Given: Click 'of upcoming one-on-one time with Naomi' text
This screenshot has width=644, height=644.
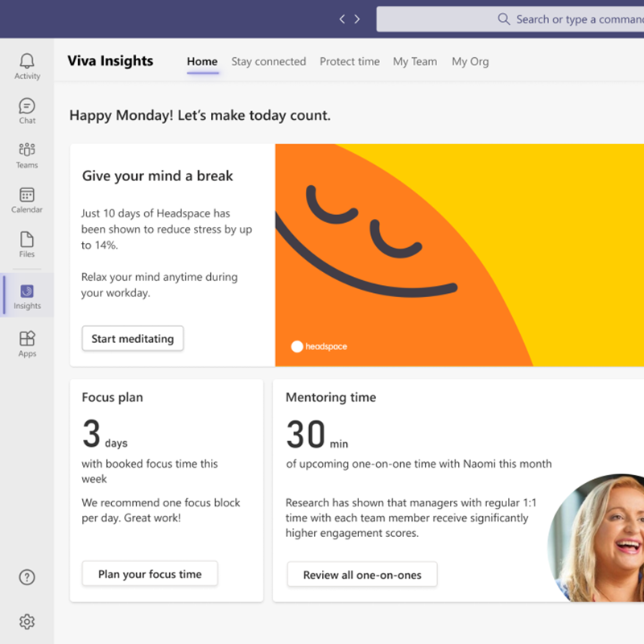Looking at the screenshot, I should pos(419,464).
